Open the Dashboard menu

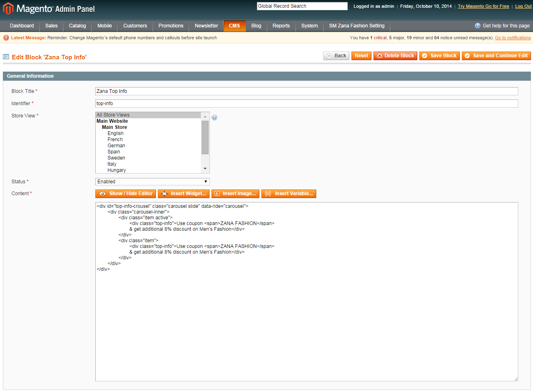pyautogui.click(x=22, y=26)
